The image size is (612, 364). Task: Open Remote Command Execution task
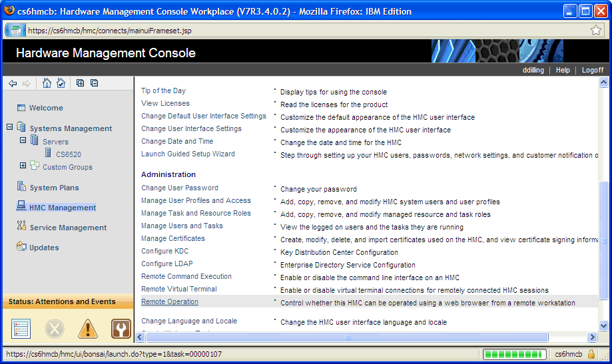tap(186, 276)
